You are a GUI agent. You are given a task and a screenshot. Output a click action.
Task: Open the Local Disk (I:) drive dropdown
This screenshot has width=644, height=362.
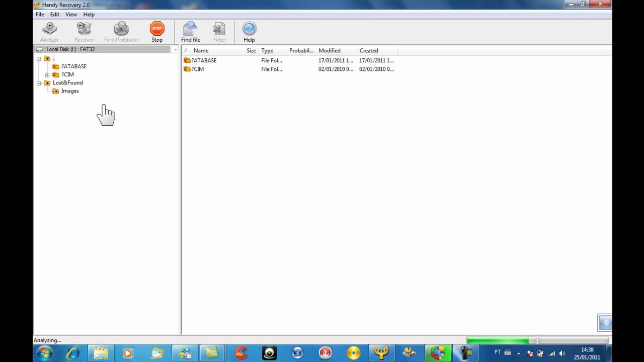(x=175, y=49)
